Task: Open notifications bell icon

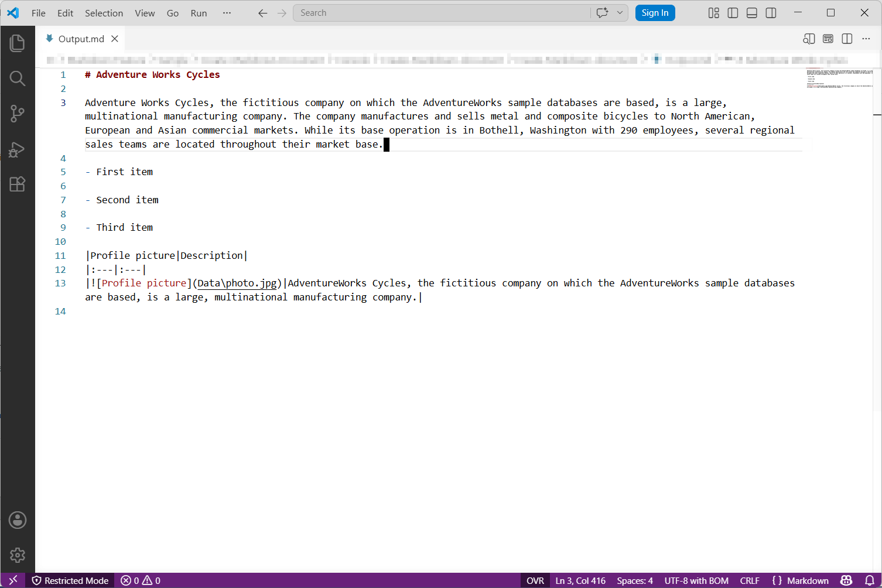Action: pos(870,580)
